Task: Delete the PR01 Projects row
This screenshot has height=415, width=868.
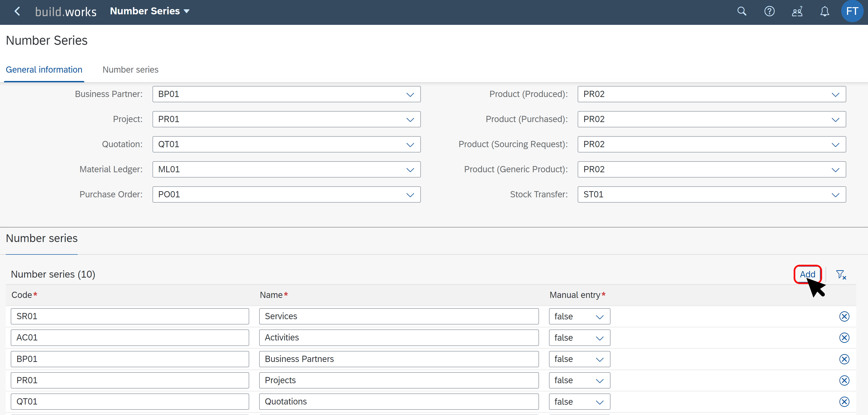Action: 844,380
